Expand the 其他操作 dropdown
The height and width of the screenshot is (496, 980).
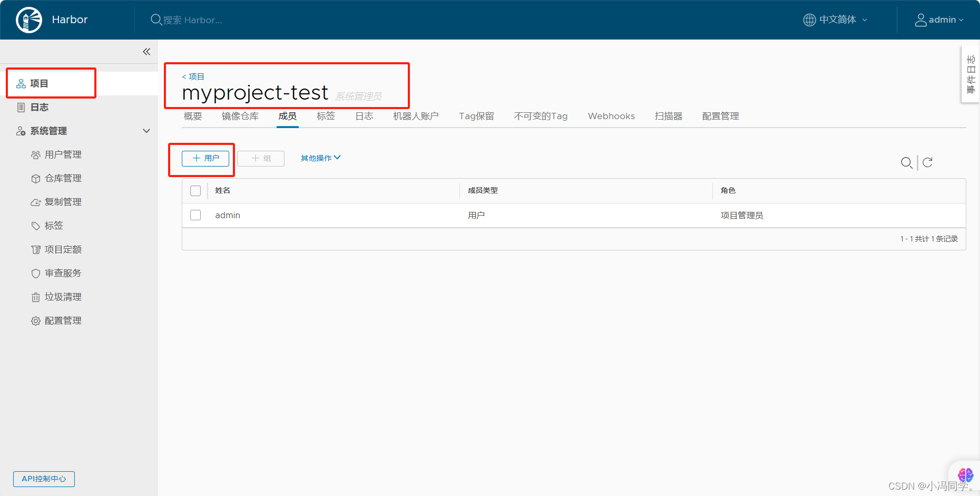pyautogui.click(x=321, y=158)
